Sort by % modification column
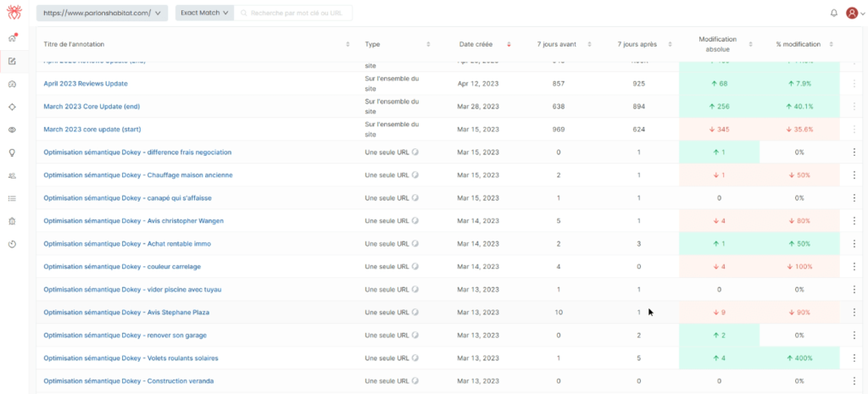The width and height of the screenshot is (868, 394). point(832,44)
